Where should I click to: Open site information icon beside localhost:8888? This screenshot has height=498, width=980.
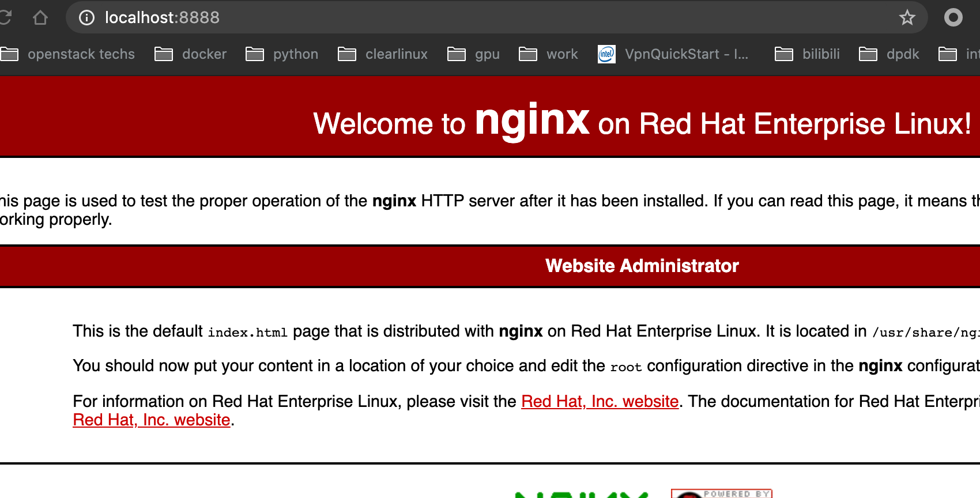tap(86, 18)
